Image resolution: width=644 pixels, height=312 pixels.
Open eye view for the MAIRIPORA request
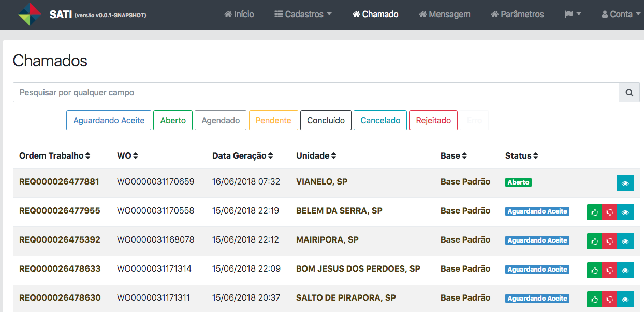625,242
